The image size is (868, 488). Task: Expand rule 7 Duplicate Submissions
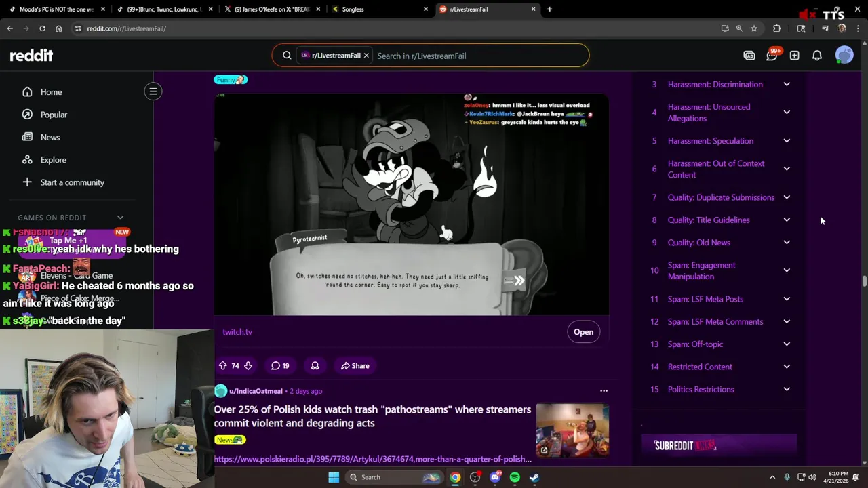pos(787,197)
